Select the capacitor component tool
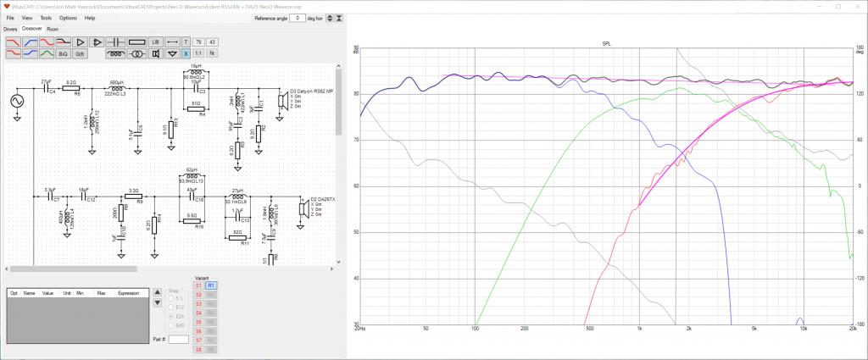Image resolution: width=868 pixels, height=360 pixels. coord(115,42)
